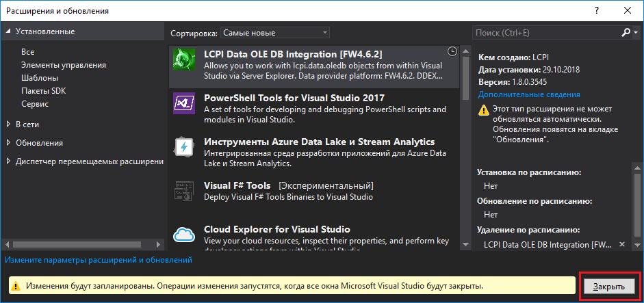This screenshot has height=303, width=644.
Task: Open the search options dropdown arrow
Action: point(636,33)
